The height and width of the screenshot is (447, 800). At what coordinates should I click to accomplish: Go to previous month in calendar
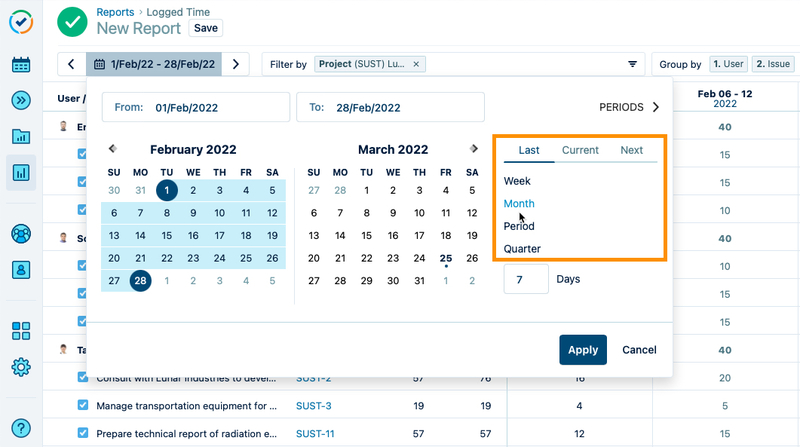[x=112, y=149]
